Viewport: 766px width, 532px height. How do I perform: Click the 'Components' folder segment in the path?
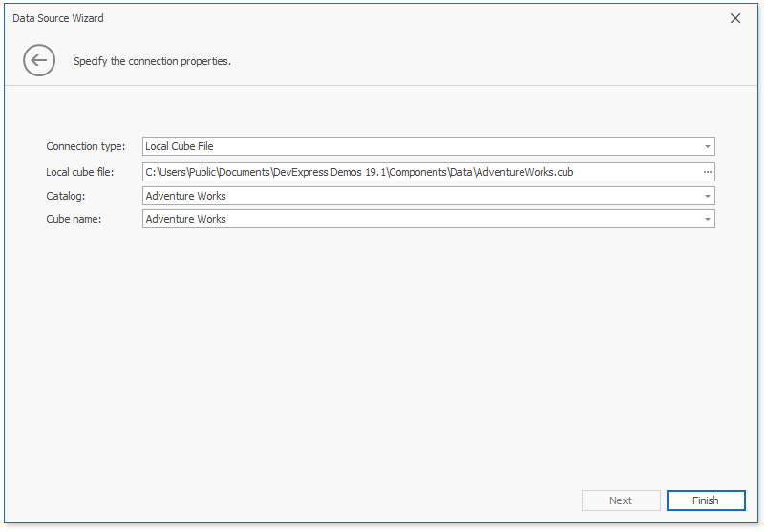click(417, 172)
